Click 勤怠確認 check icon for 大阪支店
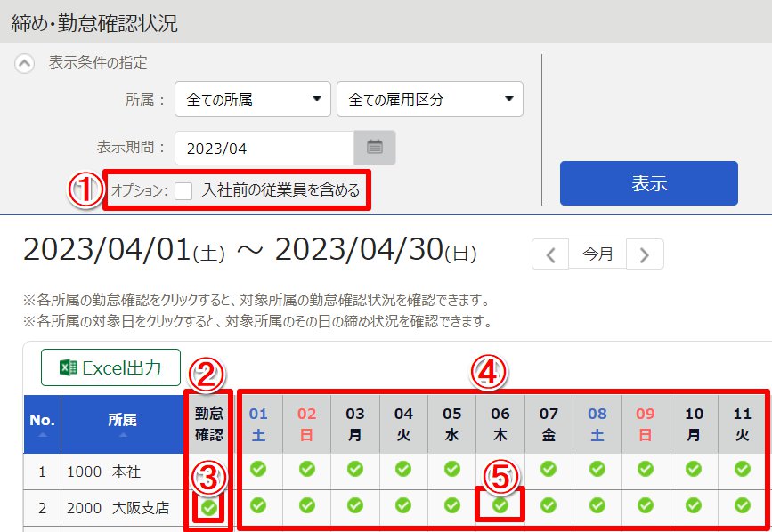Screen dimensions: 772x532 point(209,507)
